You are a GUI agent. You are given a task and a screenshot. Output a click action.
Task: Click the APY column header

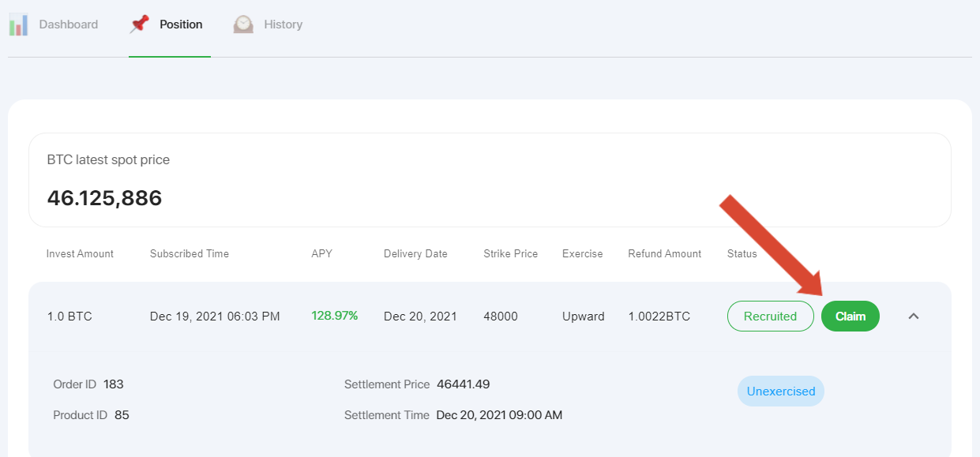pos(322,254)
